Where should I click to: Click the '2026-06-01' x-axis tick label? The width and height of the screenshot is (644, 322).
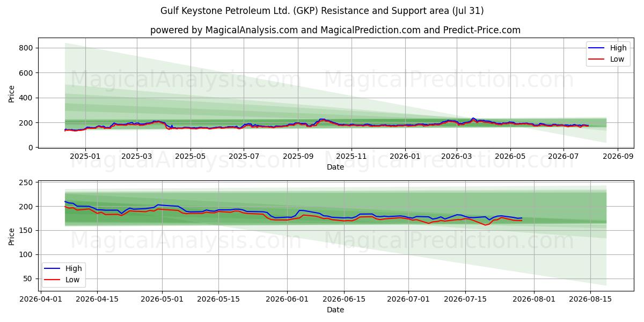(288, 300)
